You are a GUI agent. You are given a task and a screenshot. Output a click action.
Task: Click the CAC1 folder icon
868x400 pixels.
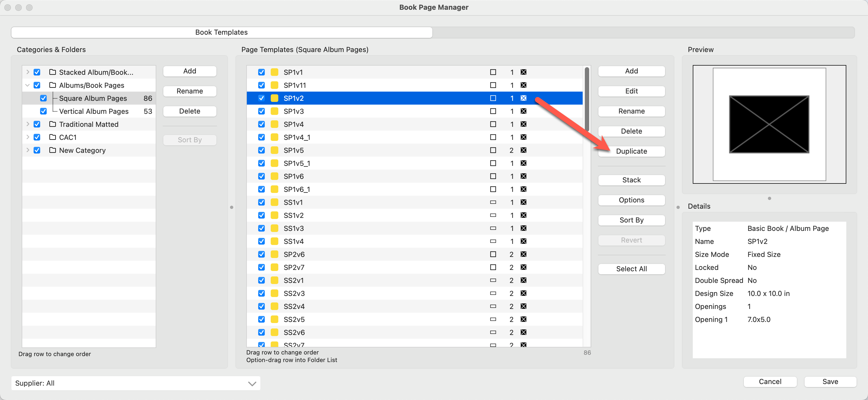[x=53, y=137]
